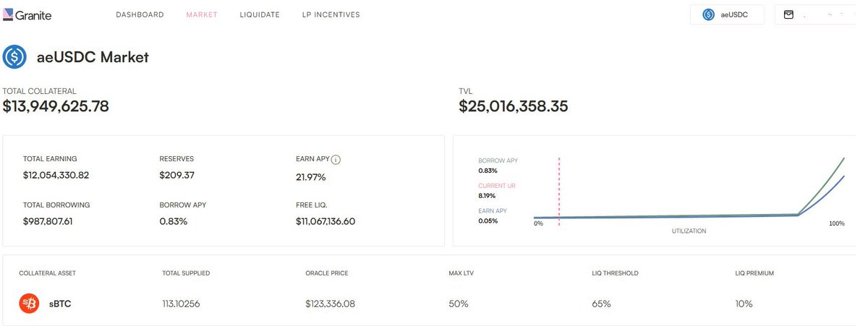Screen dimensions: 868x326
Task: Click Borrow APY value 0.83% in stats card
Action: pos(174,221)
